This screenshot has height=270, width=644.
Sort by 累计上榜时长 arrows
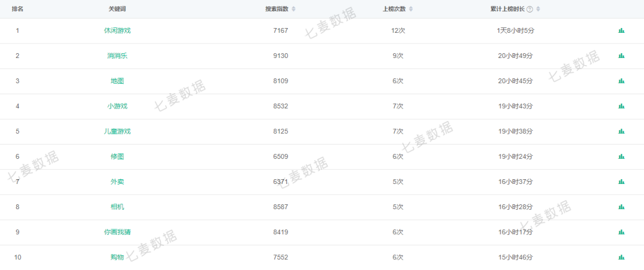[x=538, y=9]
